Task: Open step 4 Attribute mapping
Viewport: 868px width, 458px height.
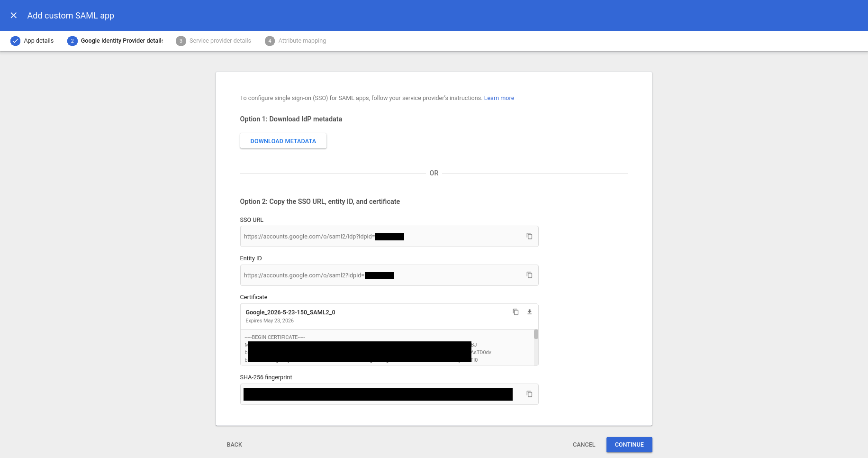Action: pos(296,41)
